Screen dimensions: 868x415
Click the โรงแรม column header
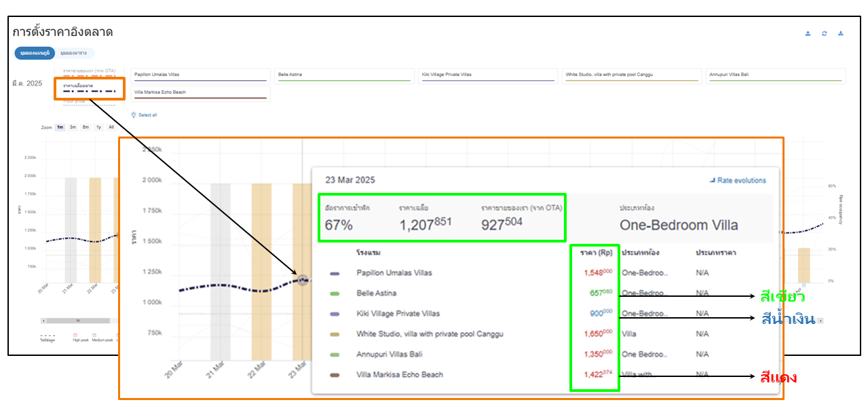click(x=369, y=253)
